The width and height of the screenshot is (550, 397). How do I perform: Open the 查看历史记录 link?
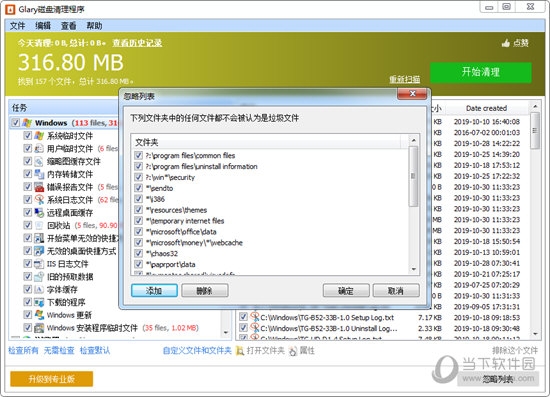pyautogui.click(x=137, y=43)
